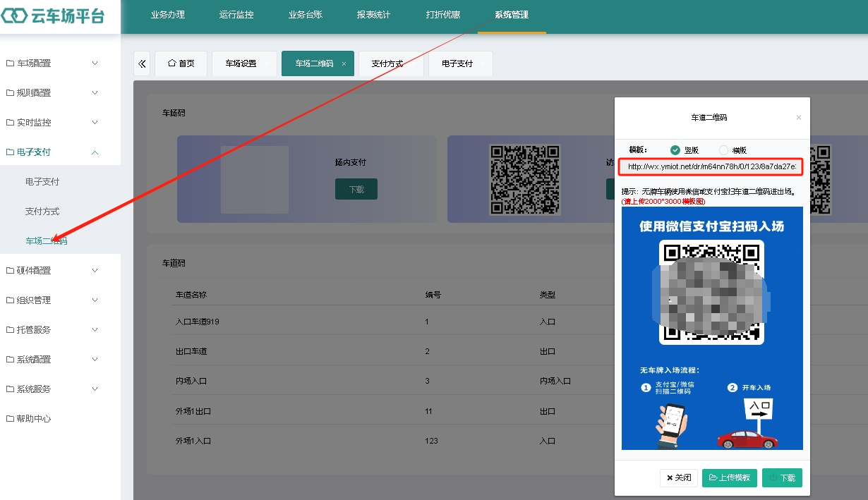Click the blank 场内支付 QR placeholder
This screenshot has height=500, width=868.
(255, 180)
